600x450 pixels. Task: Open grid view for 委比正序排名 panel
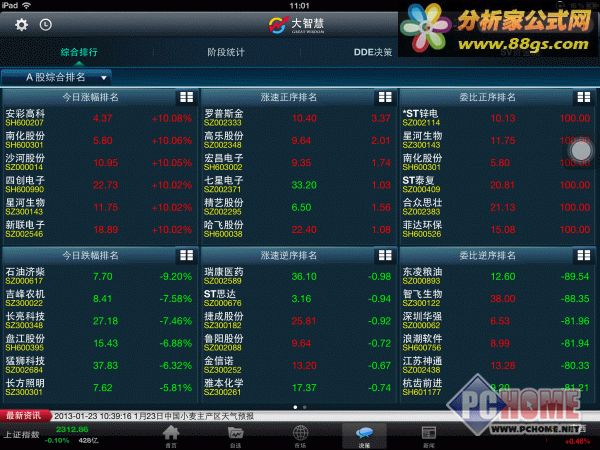pyautogui.click(x=584, y=97)
